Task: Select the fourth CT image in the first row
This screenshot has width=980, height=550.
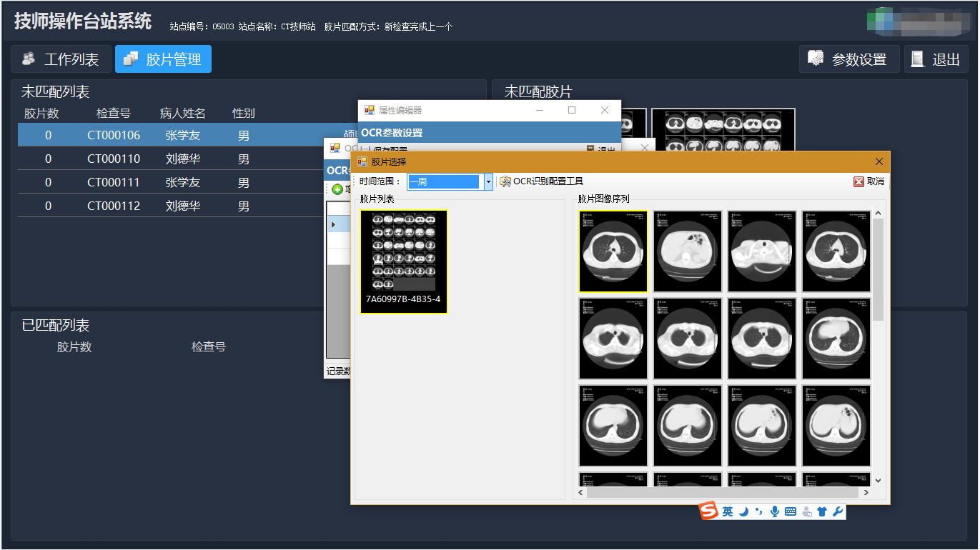Action: pyautogui.click(x=836, y=251)
